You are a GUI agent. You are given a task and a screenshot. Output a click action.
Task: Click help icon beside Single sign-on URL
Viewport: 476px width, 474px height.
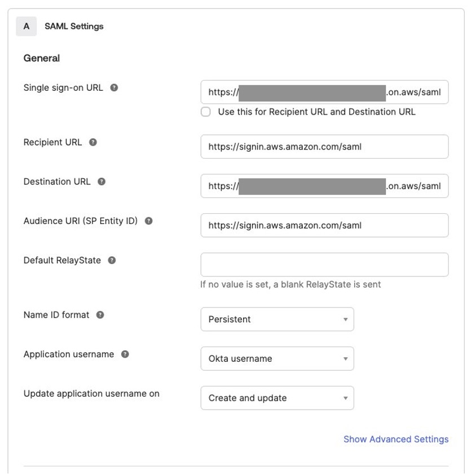114,88
